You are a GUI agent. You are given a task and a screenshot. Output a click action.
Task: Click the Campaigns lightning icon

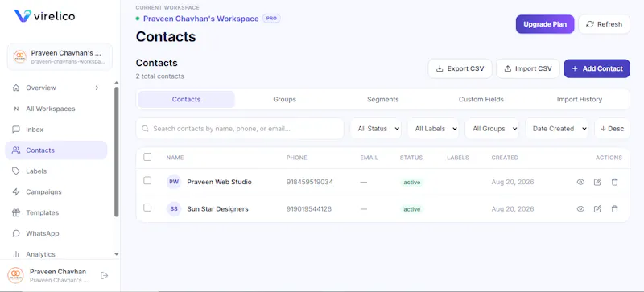16,191
